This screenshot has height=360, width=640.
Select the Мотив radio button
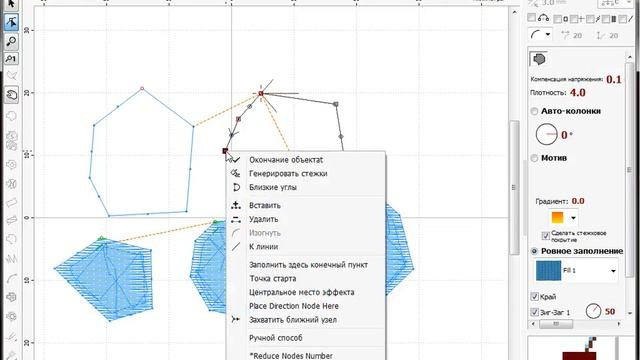[534, 158]
